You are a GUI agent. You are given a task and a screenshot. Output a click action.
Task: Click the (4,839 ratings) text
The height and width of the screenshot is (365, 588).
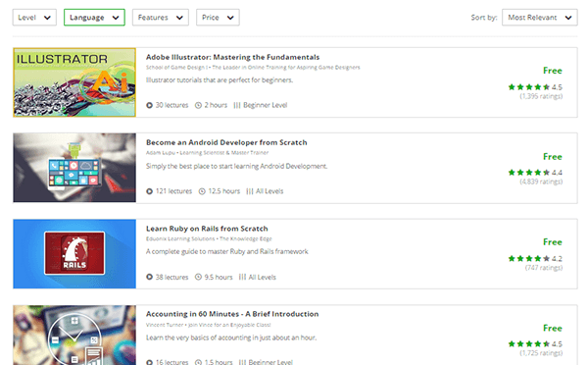click(x=541, y=182)
